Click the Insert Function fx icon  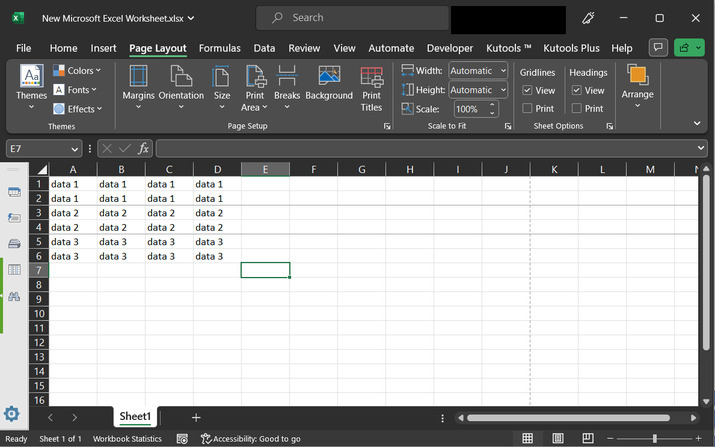coord(143,148)
